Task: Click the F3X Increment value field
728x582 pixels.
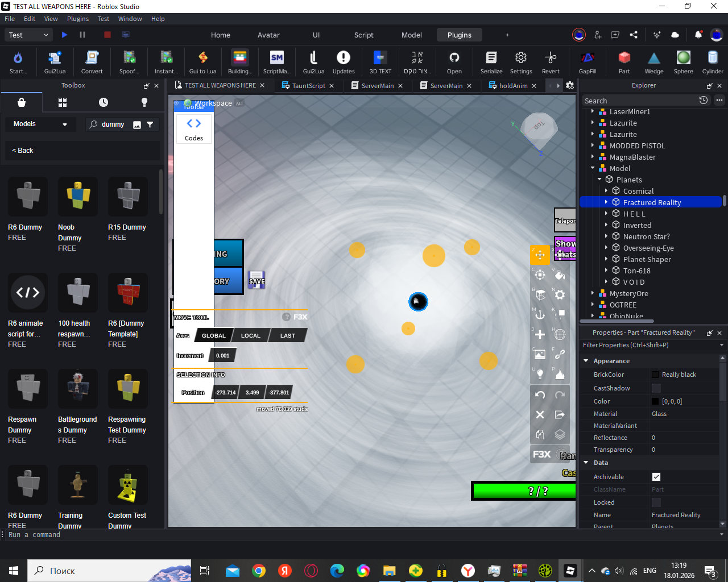Action: 222,356
